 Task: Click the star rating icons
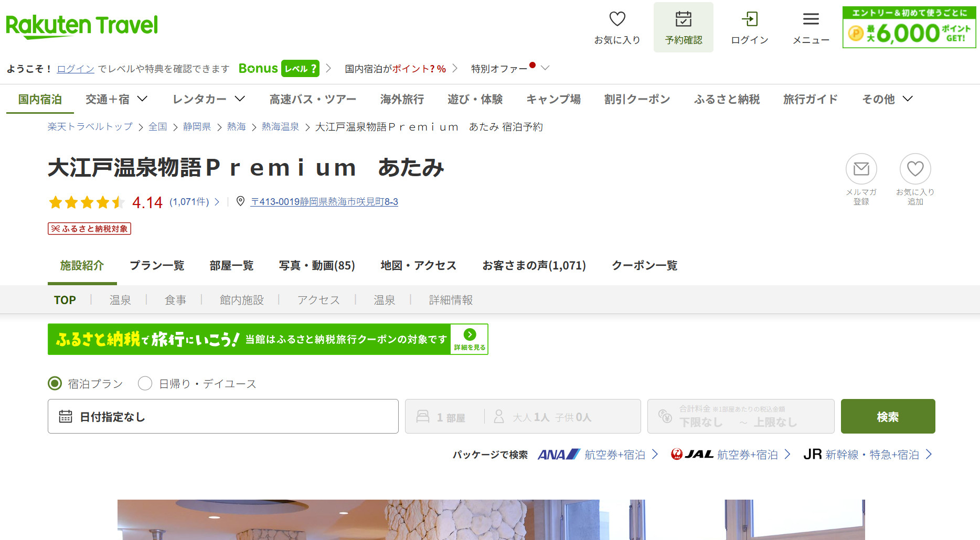click(x=87, y=202)
